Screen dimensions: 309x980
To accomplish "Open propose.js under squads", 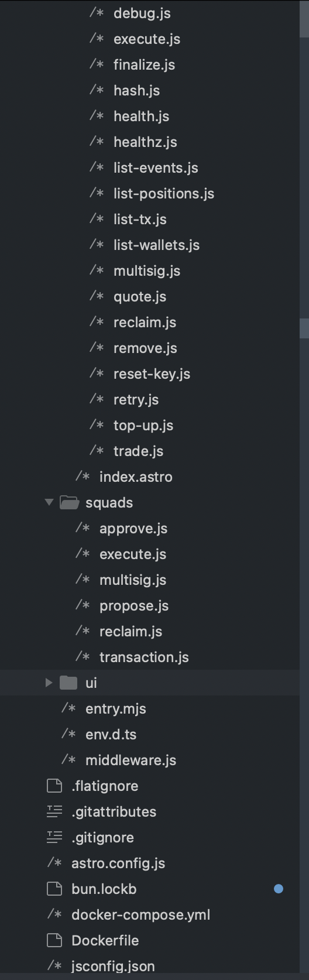I will [x=134, y=605].
